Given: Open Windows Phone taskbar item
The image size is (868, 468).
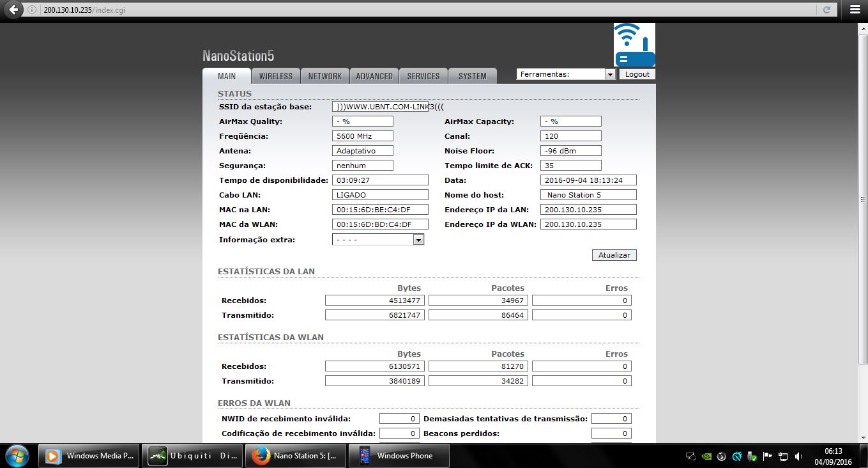Looking at the screenshot, I should 399,456.
